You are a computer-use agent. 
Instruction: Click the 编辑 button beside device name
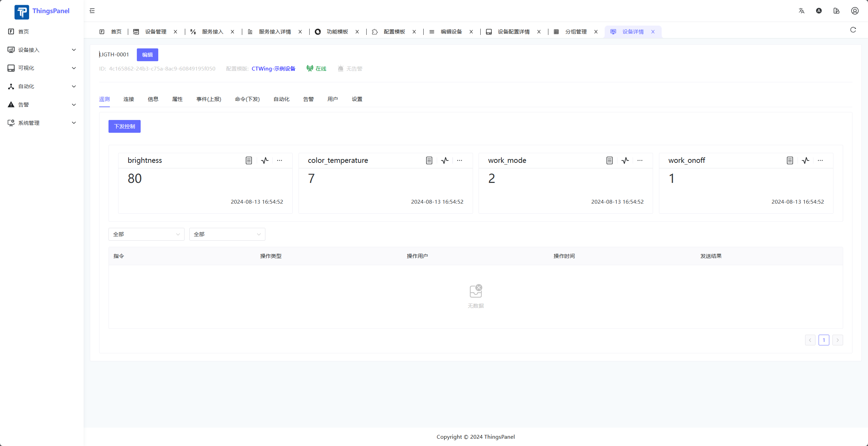coord(147,55)
